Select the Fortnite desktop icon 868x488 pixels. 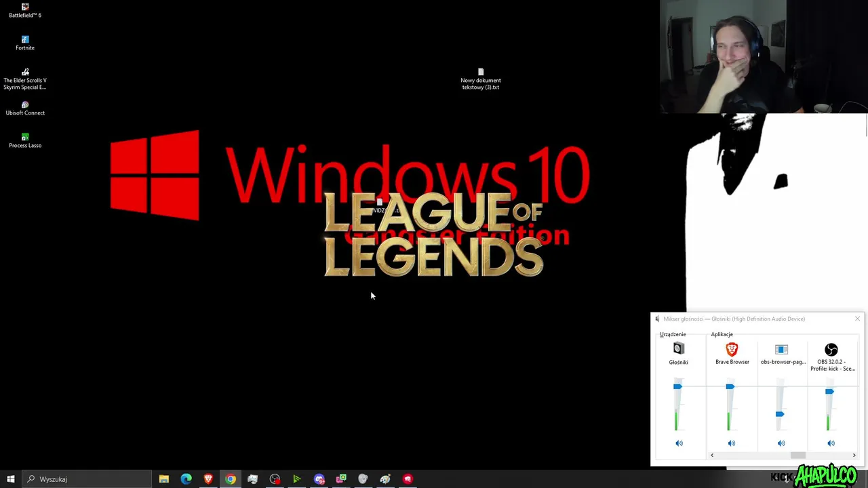coord(25,43)
